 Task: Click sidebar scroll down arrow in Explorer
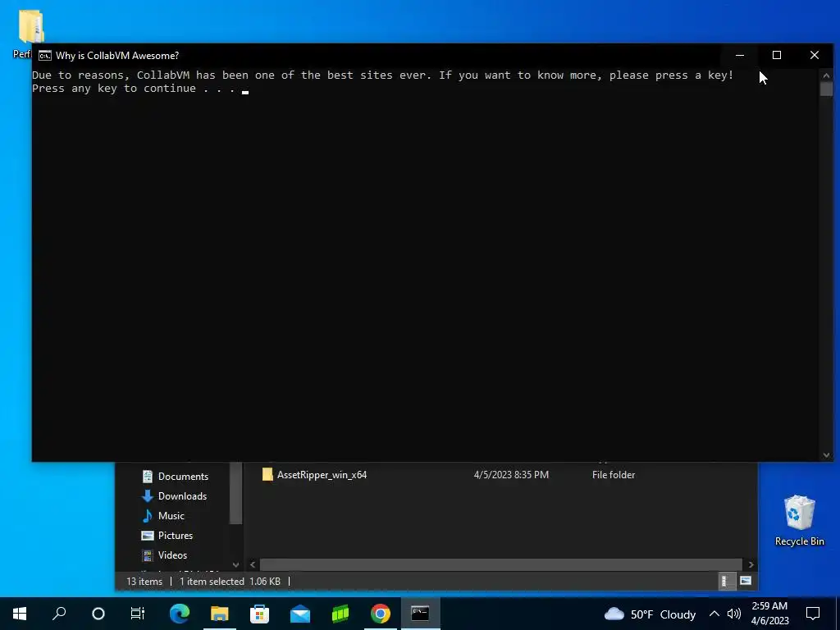click(235, 564)
